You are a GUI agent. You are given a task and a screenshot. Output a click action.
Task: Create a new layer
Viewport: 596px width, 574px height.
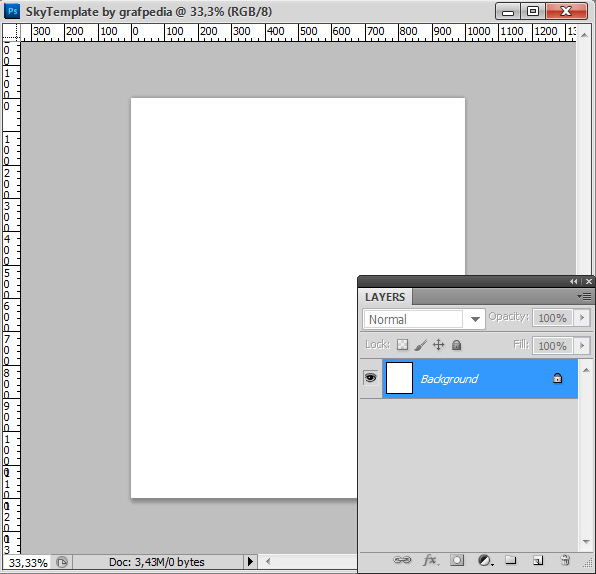click(x=537, y=560)
